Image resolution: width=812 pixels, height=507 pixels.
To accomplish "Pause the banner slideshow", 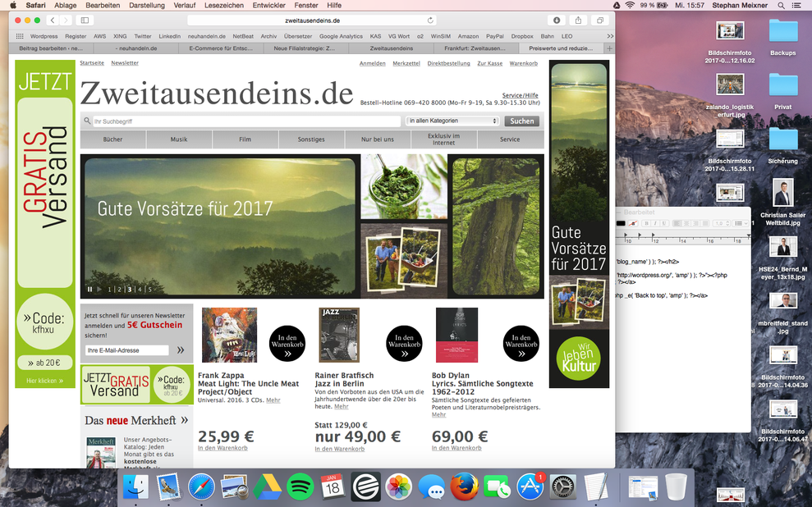I will 89,290.
